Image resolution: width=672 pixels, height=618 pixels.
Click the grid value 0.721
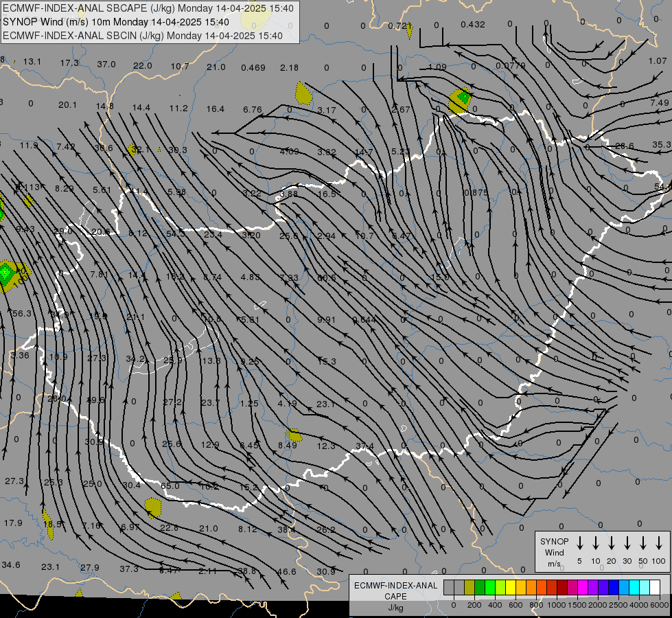pos(400,25)
